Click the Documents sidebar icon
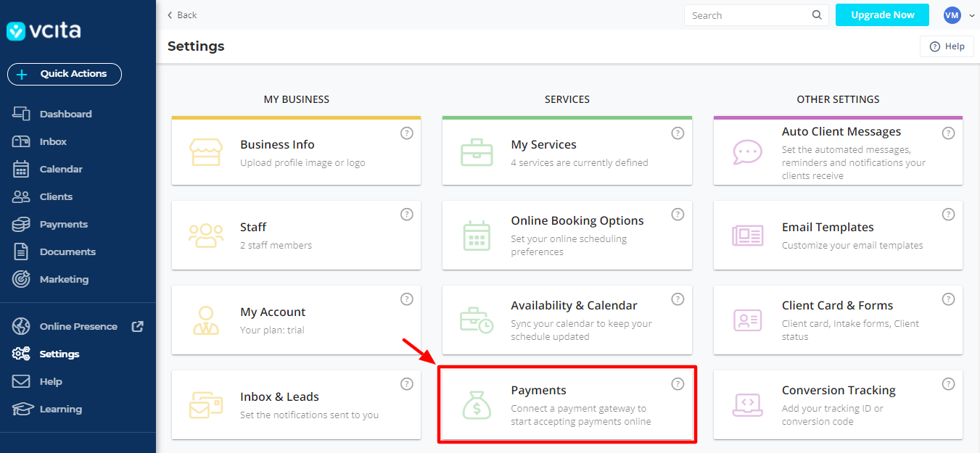Screen dimensions: 980x453 21,252
